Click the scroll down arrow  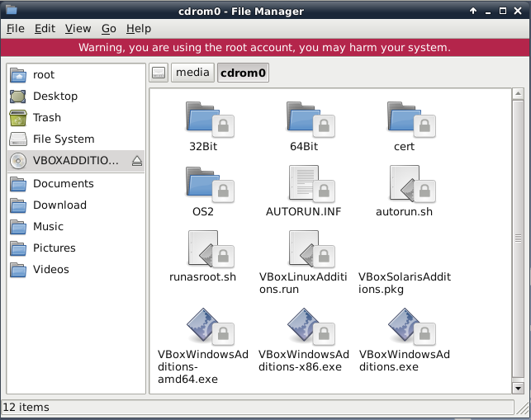click(518, 388)
